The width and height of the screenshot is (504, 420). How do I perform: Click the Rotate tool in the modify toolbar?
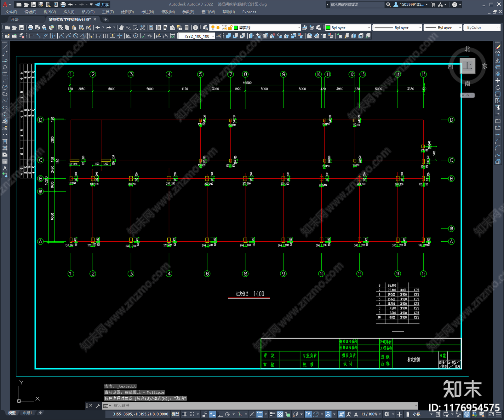click(x=498, y=88)
